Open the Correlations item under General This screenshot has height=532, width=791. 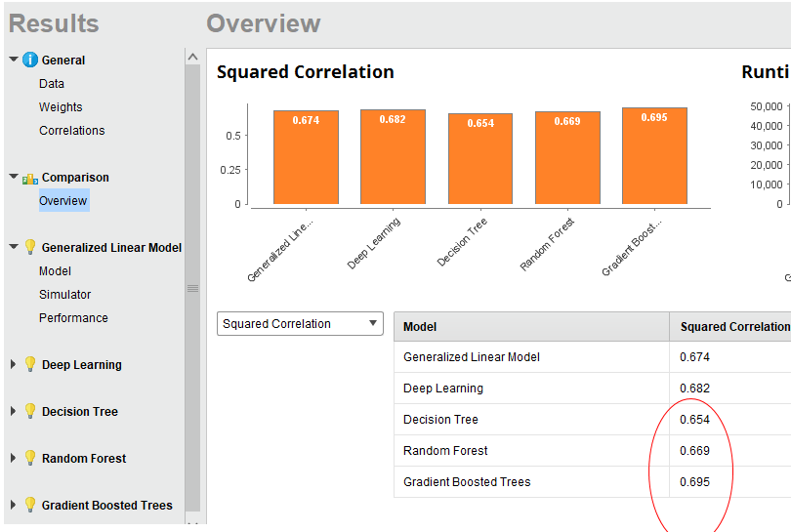click(x=72, y=131)
